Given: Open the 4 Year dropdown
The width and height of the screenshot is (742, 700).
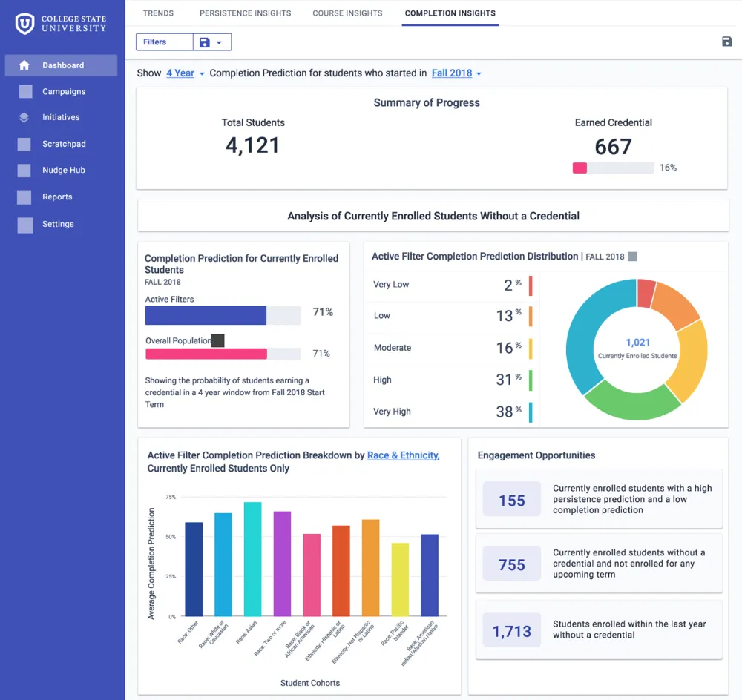Looking at the screenshot, I should pyautogui.click(x=185, y=73).
